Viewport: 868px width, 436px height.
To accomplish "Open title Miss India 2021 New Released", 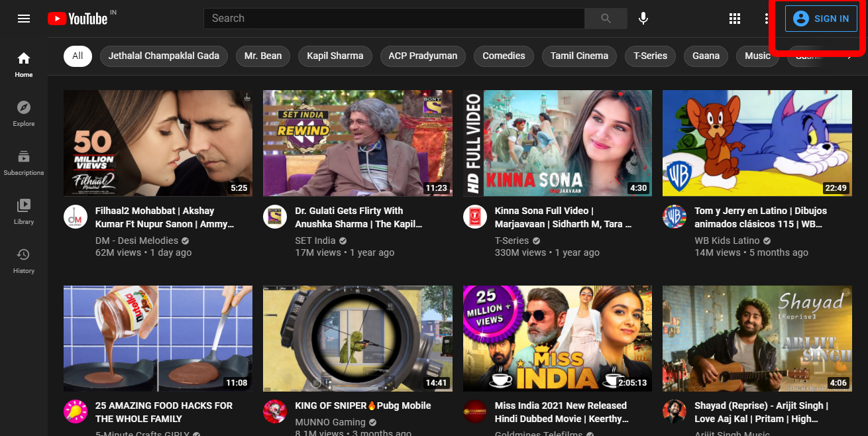I will (x=562, y=412).
